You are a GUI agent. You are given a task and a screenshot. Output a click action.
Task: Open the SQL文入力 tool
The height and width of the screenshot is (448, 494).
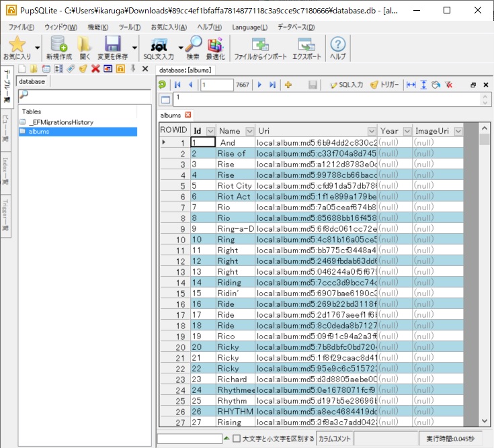(159, 48)
